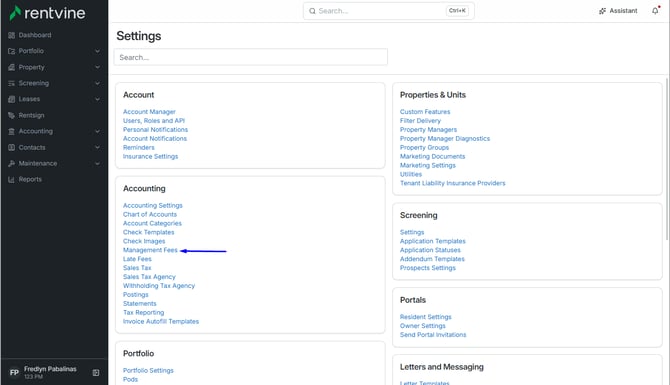Open Send Portal Invitations link
670x385 pixels.
click(433, 335)
